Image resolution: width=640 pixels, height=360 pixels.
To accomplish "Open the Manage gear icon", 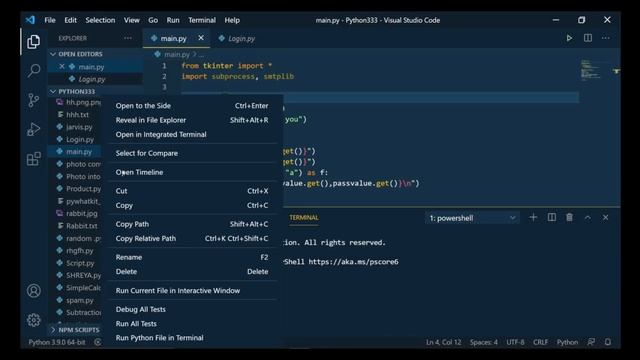I will pos(33,320).
